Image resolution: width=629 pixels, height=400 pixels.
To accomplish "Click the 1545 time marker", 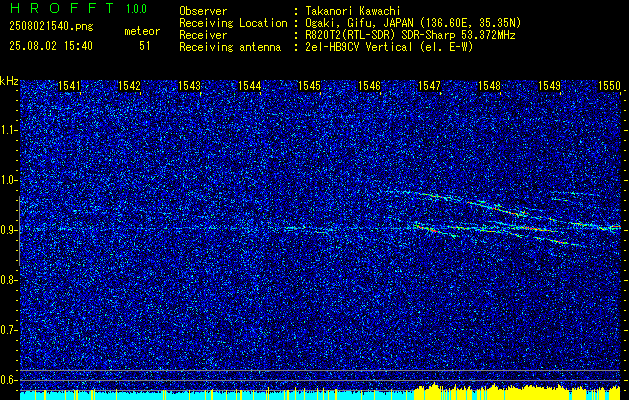I will pyautogui.click(x=309, y=86).
